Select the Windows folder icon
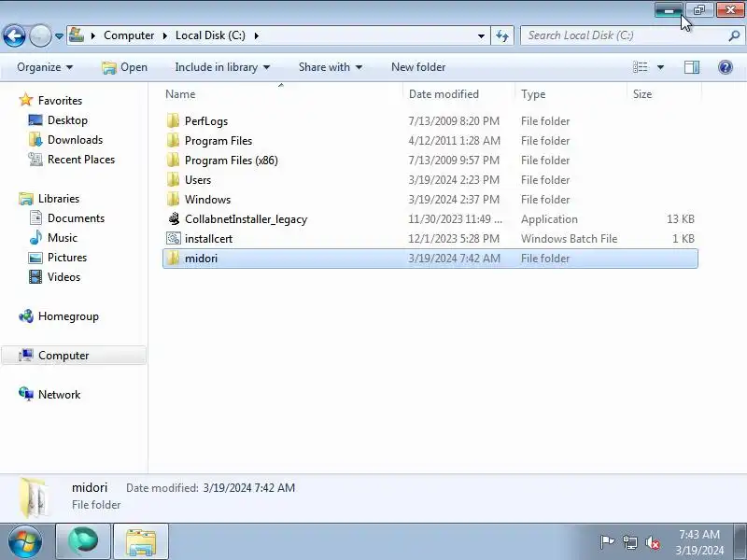Image resolution: width=747 pixels, height=560 pixels. click(174, 199)
